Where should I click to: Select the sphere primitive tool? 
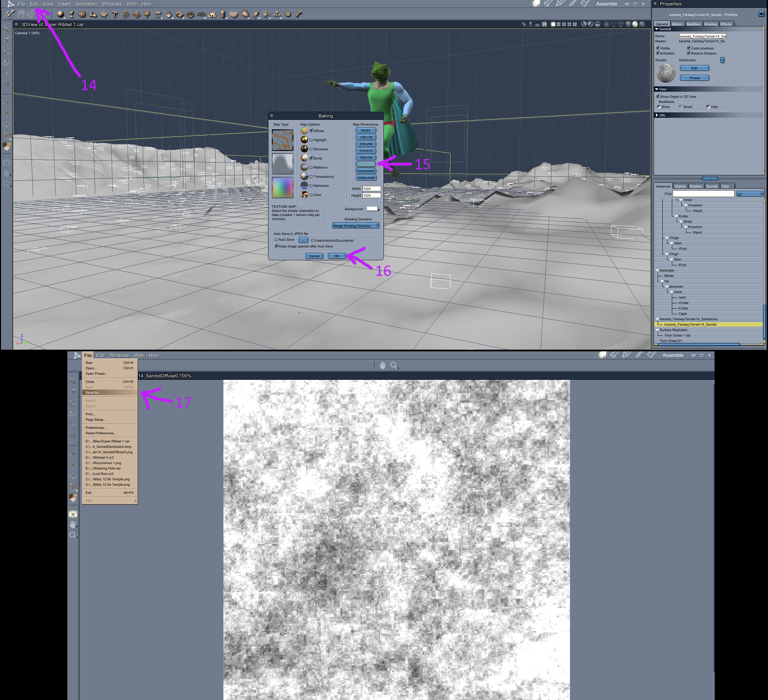point(60,15)
